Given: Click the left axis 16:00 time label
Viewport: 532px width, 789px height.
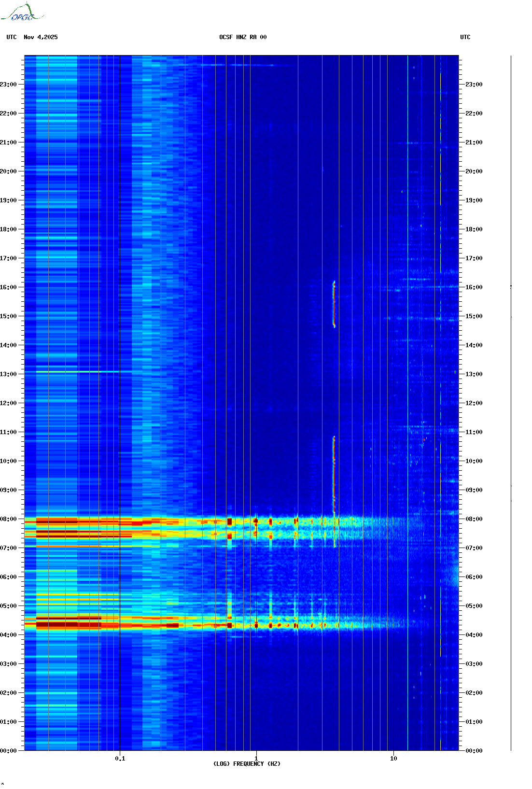Looking at the screenshot, I should 8,287.
